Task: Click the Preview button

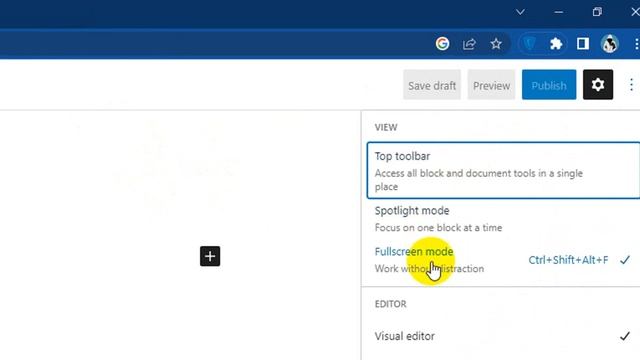Action: coord(491,85)
